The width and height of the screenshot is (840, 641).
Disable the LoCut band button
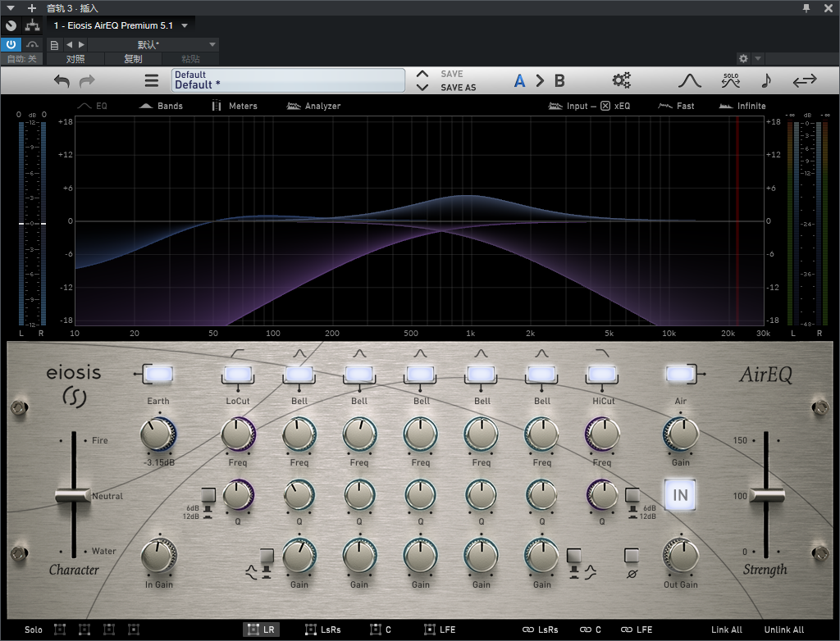coord(238,375)
